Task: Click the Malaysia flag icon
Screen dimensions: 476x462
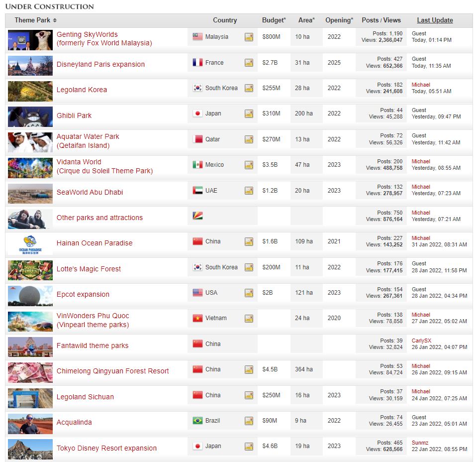Action: pyautogui.click(x=197, y=37)
